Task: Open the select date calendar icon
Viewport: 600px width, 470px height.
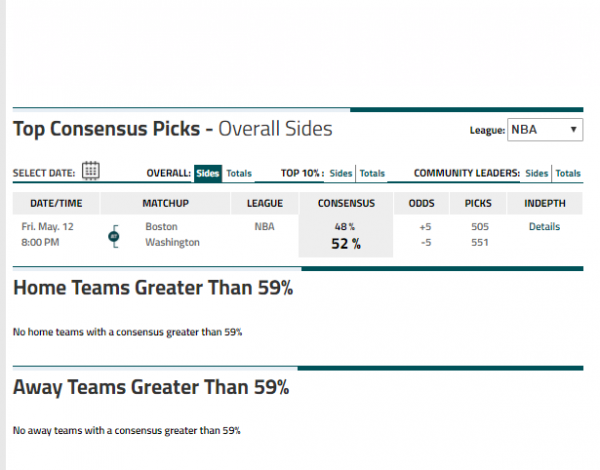Action: pos(91,171)
